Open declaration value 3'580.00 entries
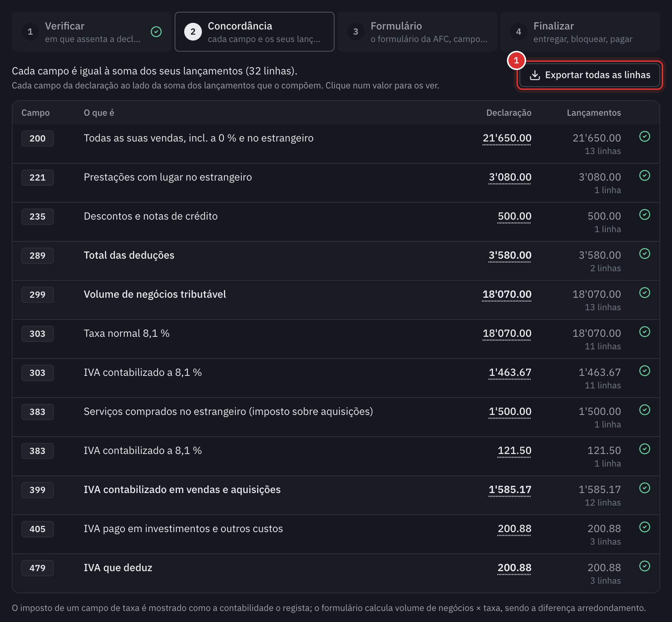The width and height of the screenshot is (672, 622). pos(510,255)
